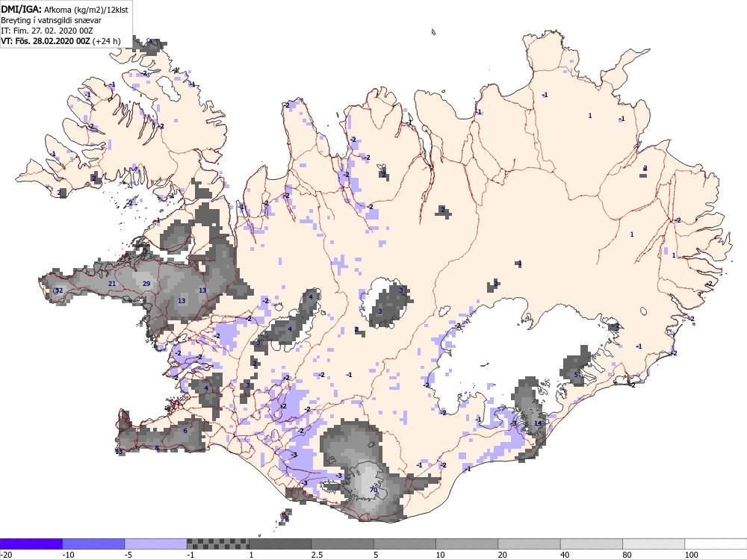Select the checkered -1 to 1 legend swatch

tap(217, 544)
